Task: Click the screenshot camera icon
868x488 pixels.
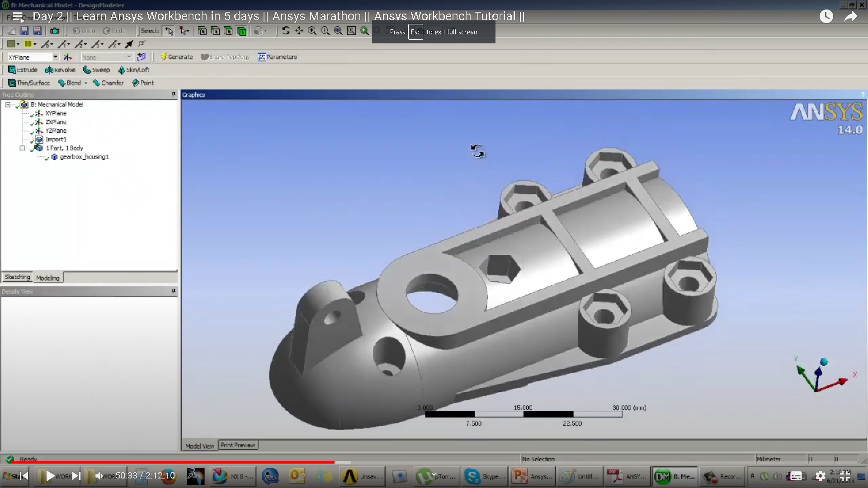Action: click(55, 31)
